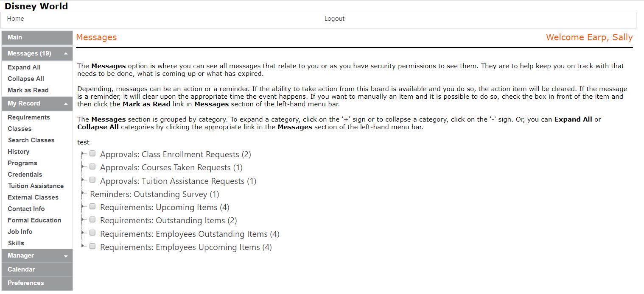Open the Preferences sidebar section
Screen dimensions: 644x294
37,283
